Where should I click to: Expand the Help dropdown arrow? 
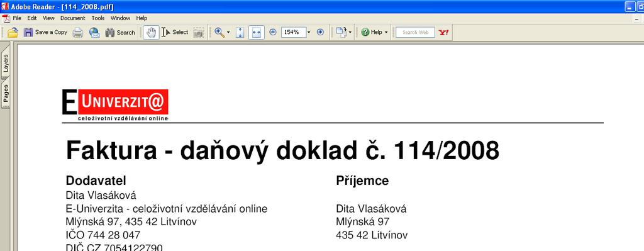(x=386, y=33)
